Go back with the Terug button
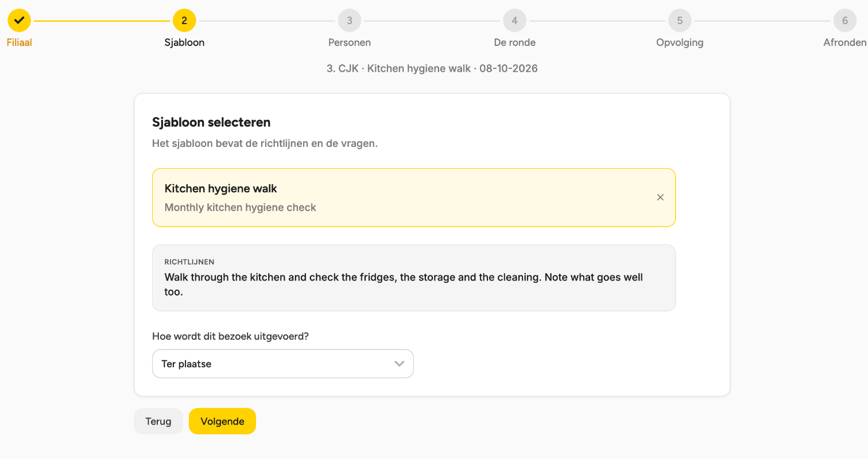The height and width of the screenshot is (459, 868). 158,421
